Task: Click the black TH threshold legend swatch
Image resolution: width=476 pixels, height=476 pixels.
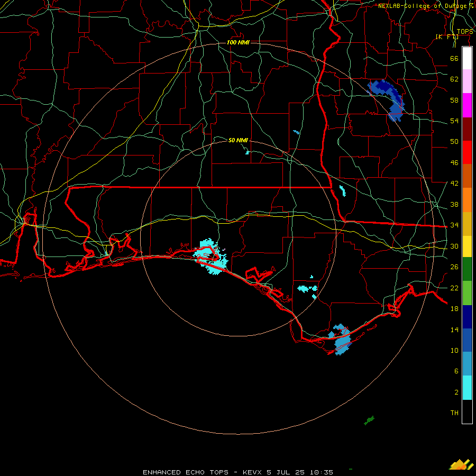Action: tap(467, 411)
